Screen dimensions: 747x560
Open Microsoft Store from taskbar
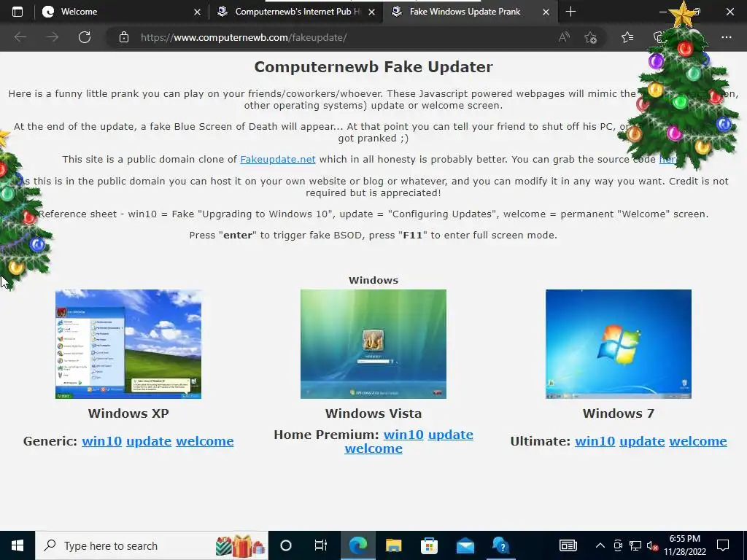point(429,545)
